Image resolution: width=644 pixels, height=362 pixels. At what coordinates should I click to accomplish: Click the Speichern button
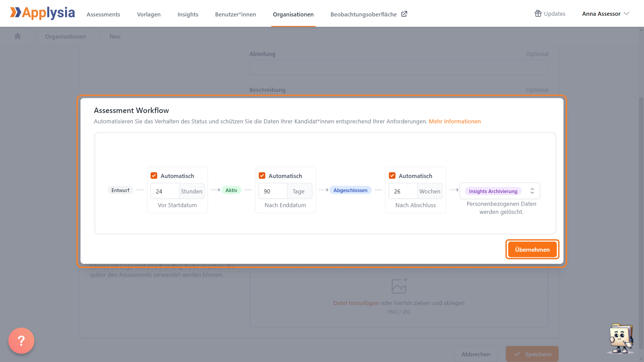click(532, 354)
